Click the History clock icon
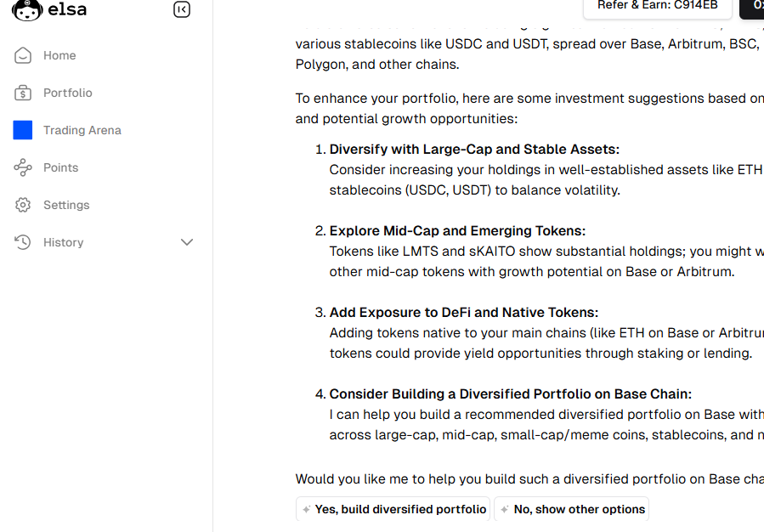 click(x=23, y=242)
